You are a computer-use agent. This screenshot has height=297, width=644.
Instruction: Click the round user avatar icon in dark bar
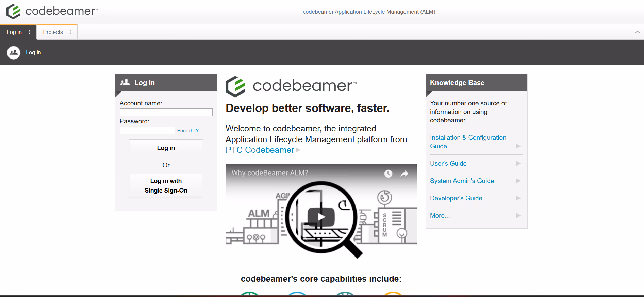[x=14, y=52]
